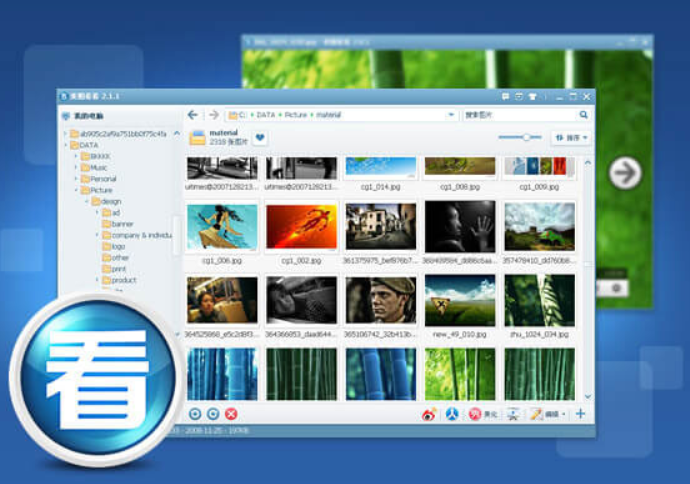Select the village street buildings thumbnail

click(x=381, y=227)
